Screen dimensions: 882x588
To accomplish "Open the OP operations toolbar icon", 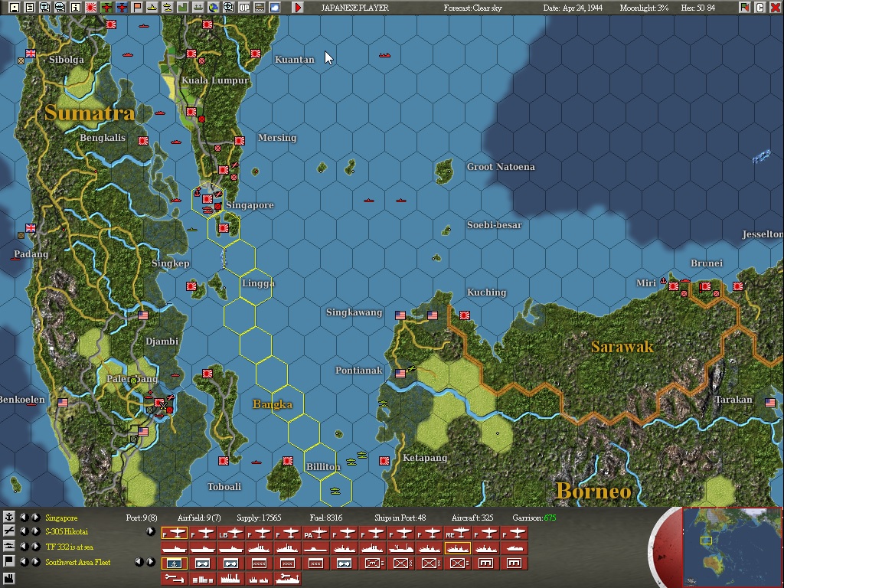I will tap(244, 8).
